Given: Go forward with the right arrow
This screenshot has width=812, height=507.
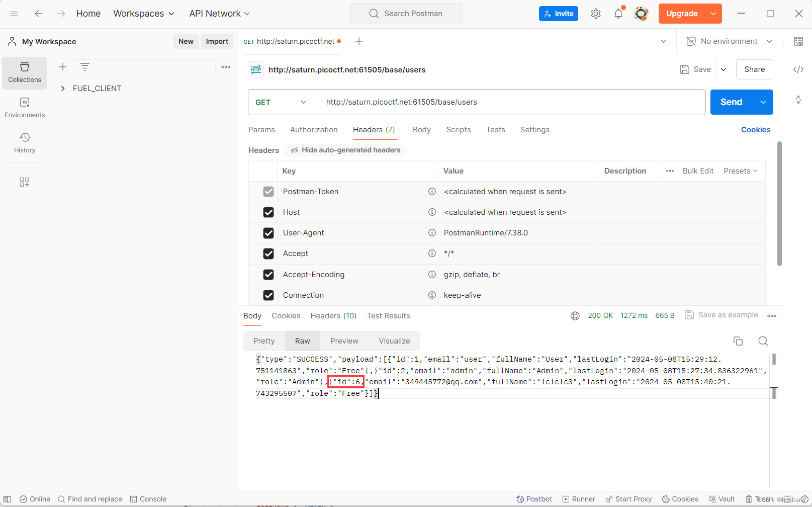Looking at the screenshot, I should pyautogui.click(x=61, y=14).
